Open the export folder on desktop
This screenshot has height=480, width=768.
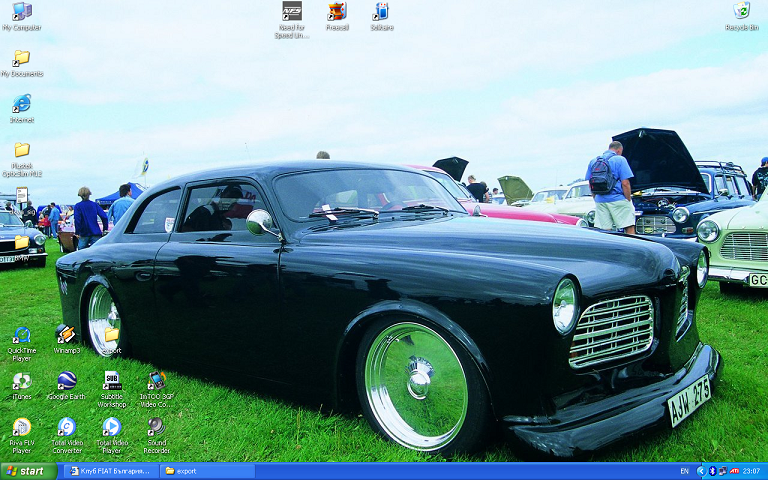(111, 335)
